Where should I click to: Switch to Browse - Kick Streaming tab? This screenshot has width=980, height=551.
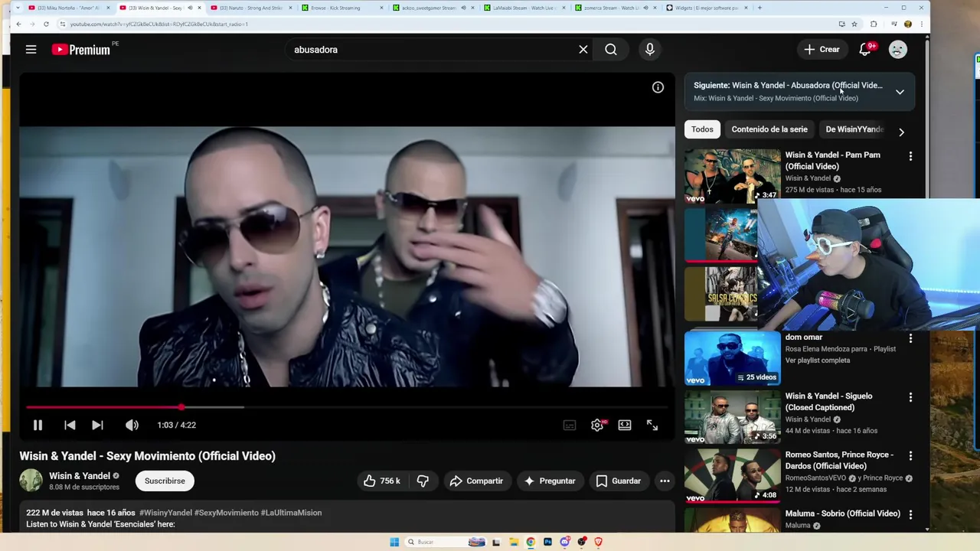(335, 8)
